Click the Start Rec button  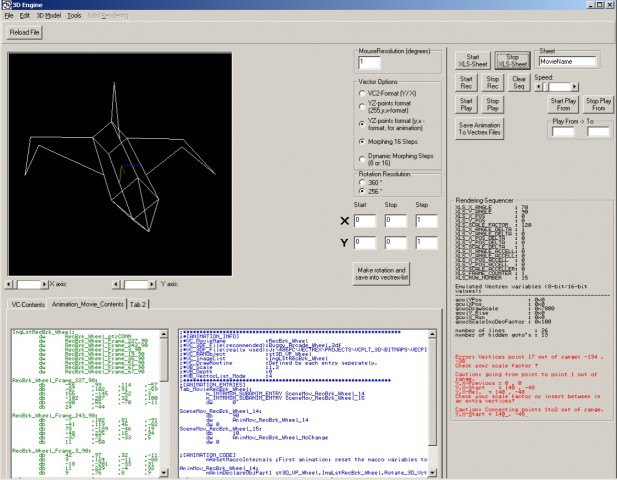(466, 82)
